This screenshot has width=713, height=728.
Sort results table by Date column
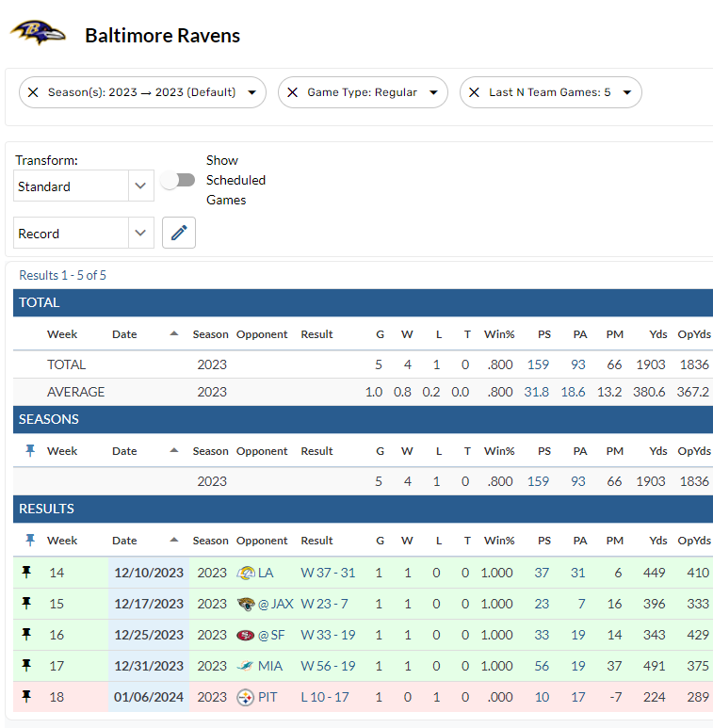pyautogui.click(x=124, y=541)
